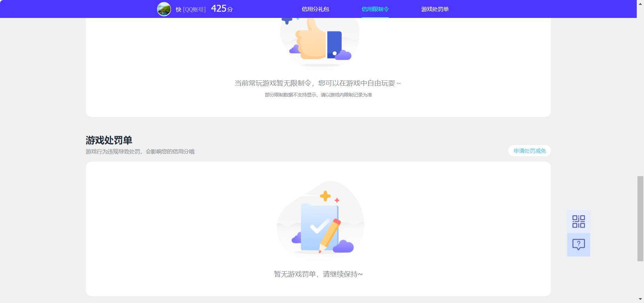Open the help question-mark chat icon
644x303 pixels.
tap(579, 245)
